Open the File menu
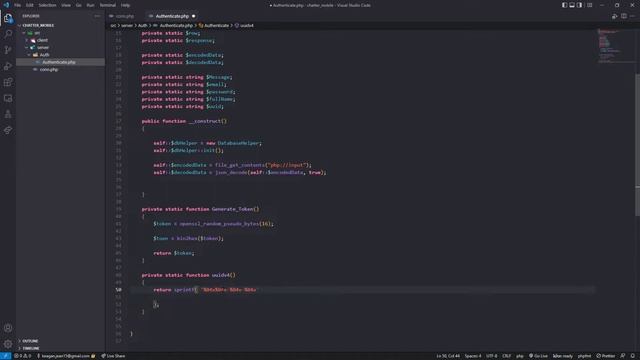 tap(18, 5)
